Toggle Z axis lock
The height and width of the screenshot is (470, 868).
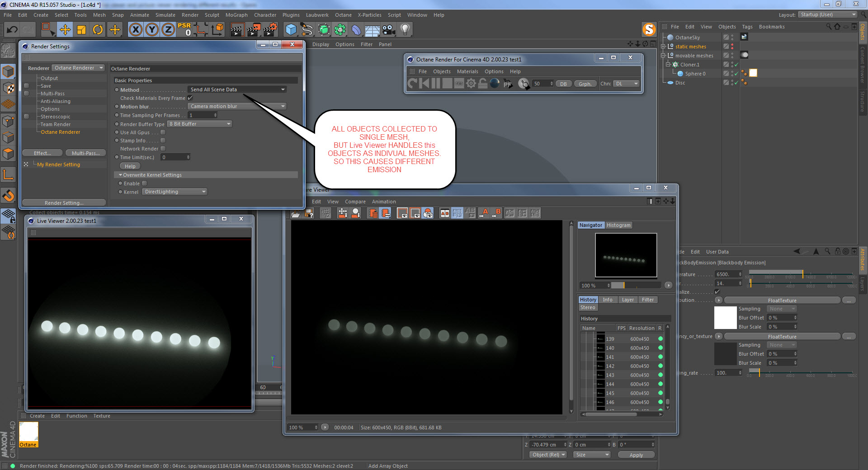168,30
